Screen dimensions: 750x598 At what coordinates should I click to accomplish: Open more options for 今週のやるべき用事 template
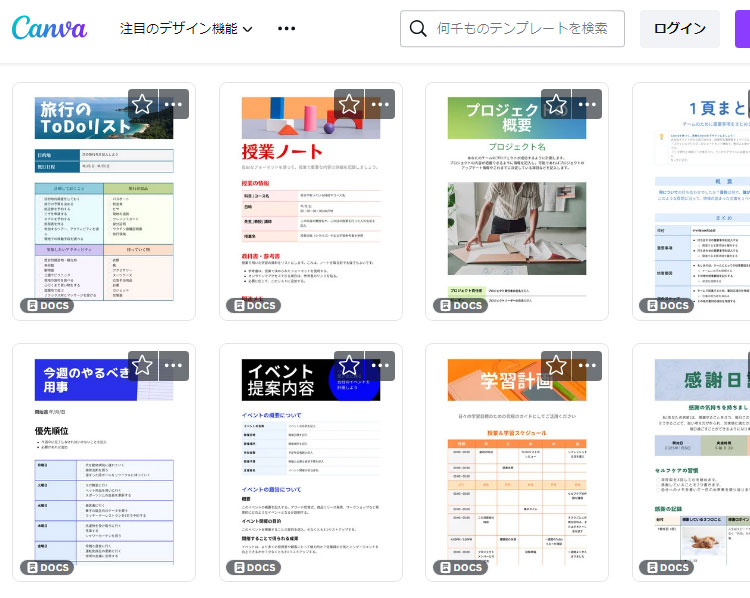(x=174, y=365)
